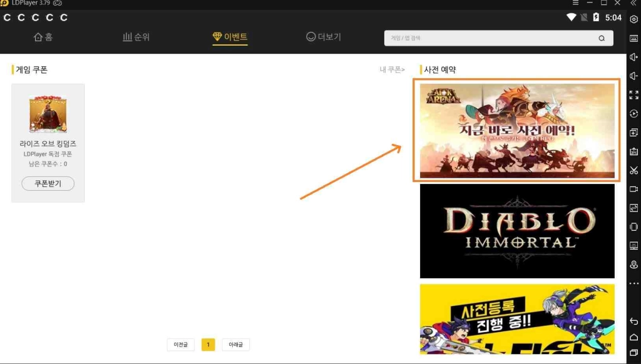Click the 라이즈 오브 킹덤즈 title text
This screenshot has width=641, height=364.
(48, 144)
